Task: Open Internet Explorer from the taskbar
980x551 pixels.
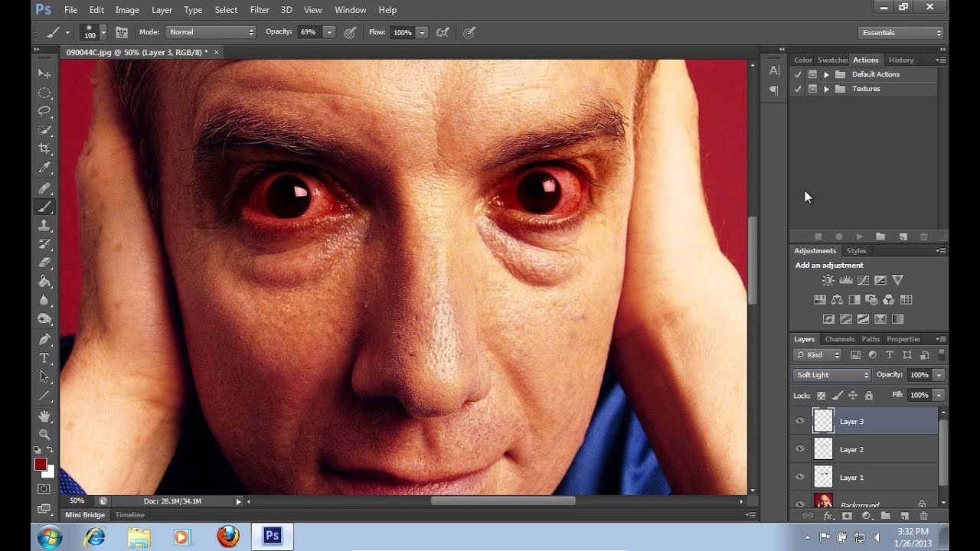Action: pyautogui.click(x=95, y=536)
